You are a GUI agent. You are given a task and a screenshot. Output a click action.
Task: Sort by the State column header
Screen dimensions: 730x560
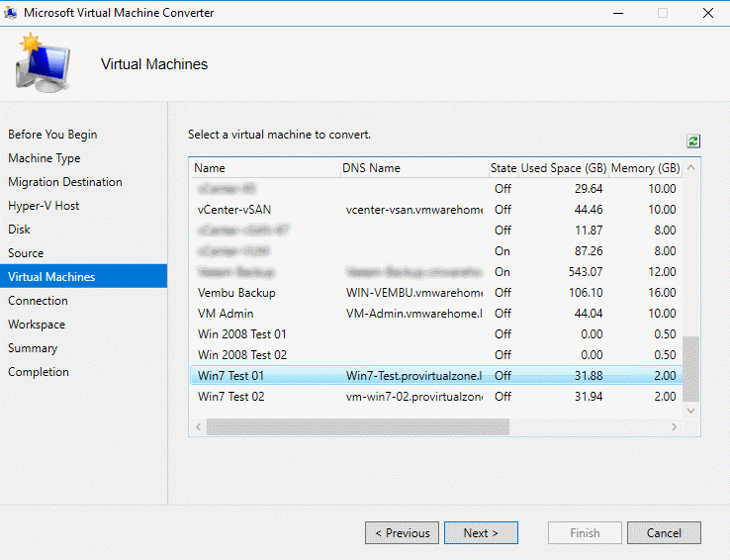point(503,168)
